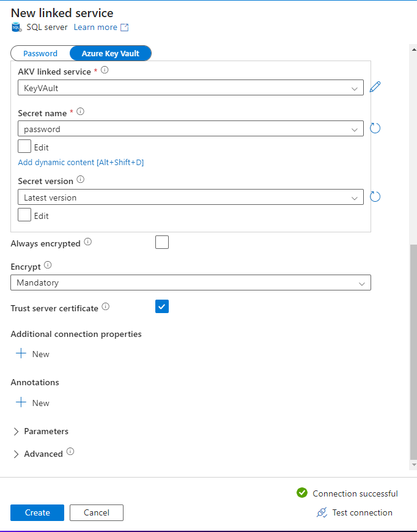Switch to the Password tab
This screenshot has width=417, height=532.
(40, 53)
